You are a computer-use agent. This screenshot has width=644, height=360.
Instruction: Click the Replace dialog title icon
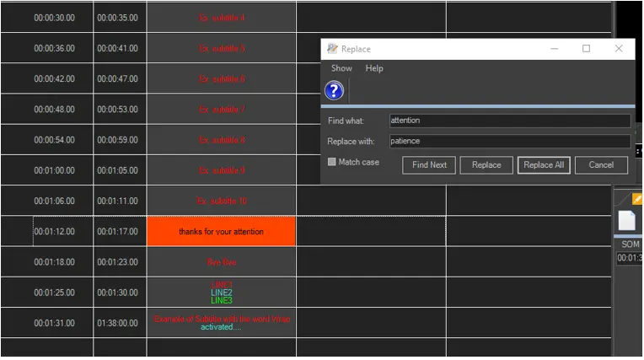click(x=332, y=49)
